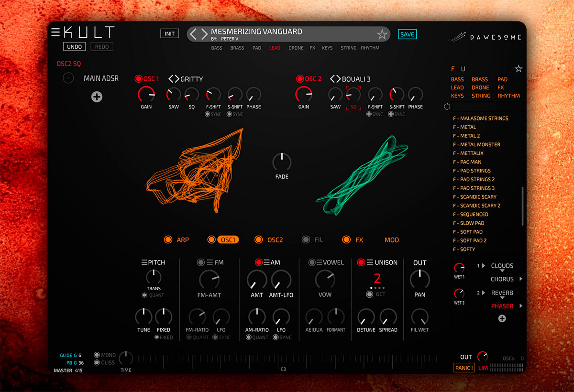Click the C3 position on the keyboard strip
Screen dimensions: 574x392
(283, 369)
